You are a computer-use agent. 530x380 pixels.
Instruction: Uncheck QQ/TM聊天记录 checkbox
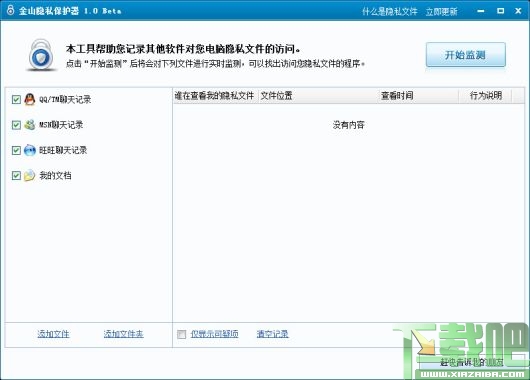[x=16, y=99]
